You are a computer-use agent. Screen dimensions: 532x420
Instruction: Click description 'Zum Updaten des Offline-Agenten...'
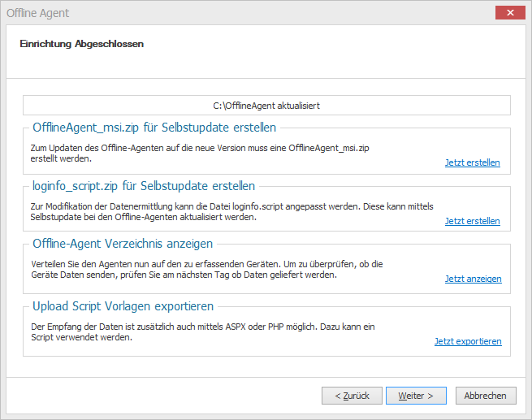click(x=200, y=154)
